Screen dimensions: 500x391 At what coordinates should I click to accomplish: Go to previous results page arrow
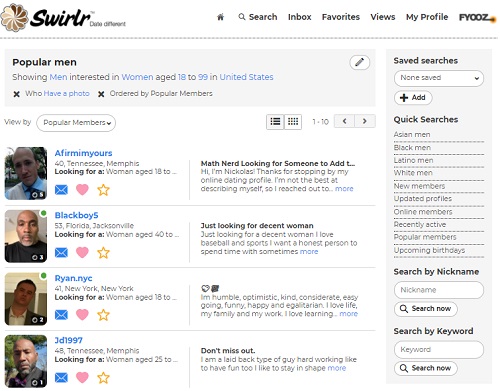[x=344, y=121]
